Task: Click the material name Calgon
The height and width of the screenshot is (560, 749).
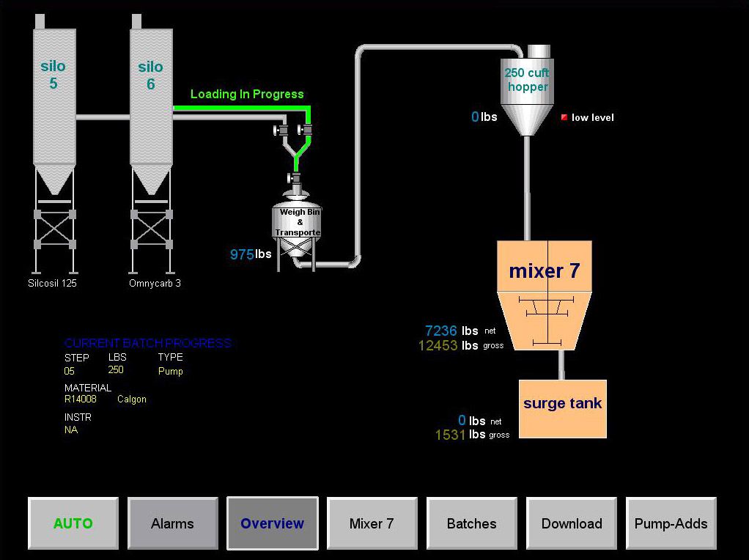Action: 132,399
